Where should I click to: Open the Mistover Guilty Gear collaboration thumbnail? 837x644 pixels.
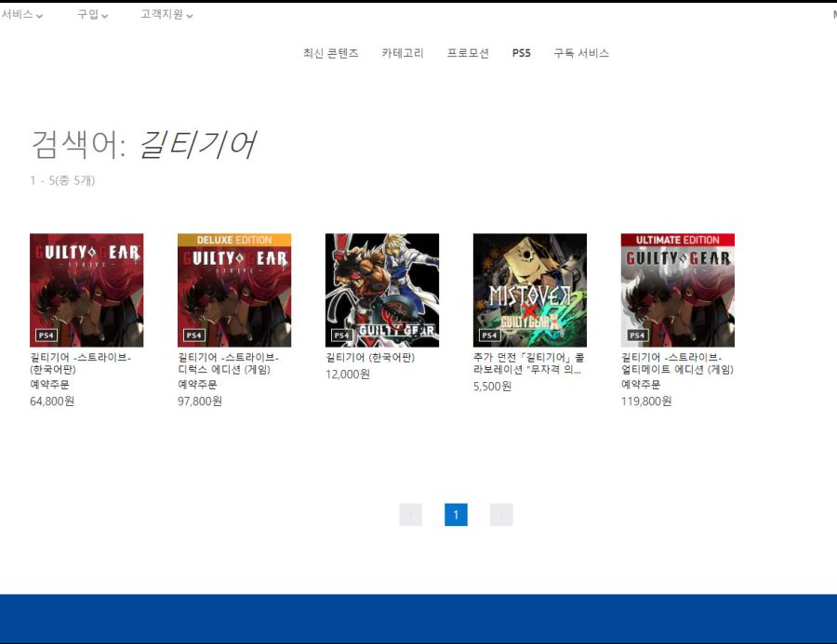click(530, 290)
